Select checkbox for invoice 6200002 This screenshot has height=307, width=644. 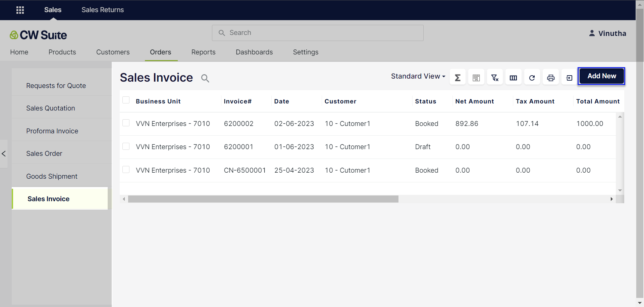pos(126,123)
